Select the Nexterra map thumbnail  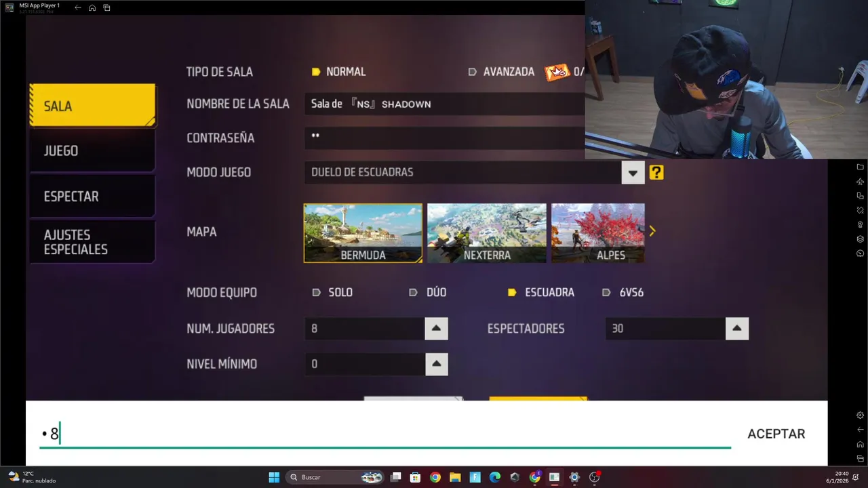[487, 233]
